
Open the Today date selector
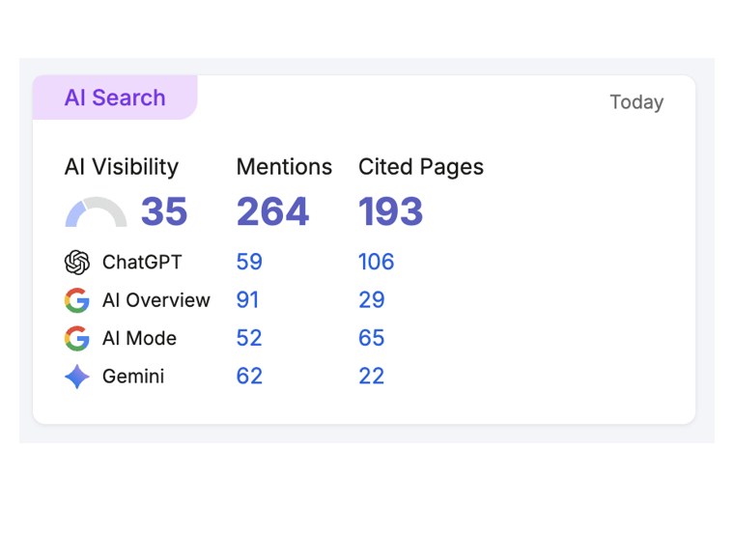point(636,102)
